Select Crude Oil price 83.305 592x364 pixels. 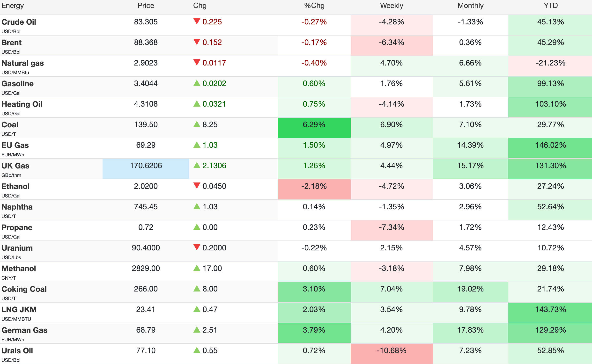click(146, 22)
